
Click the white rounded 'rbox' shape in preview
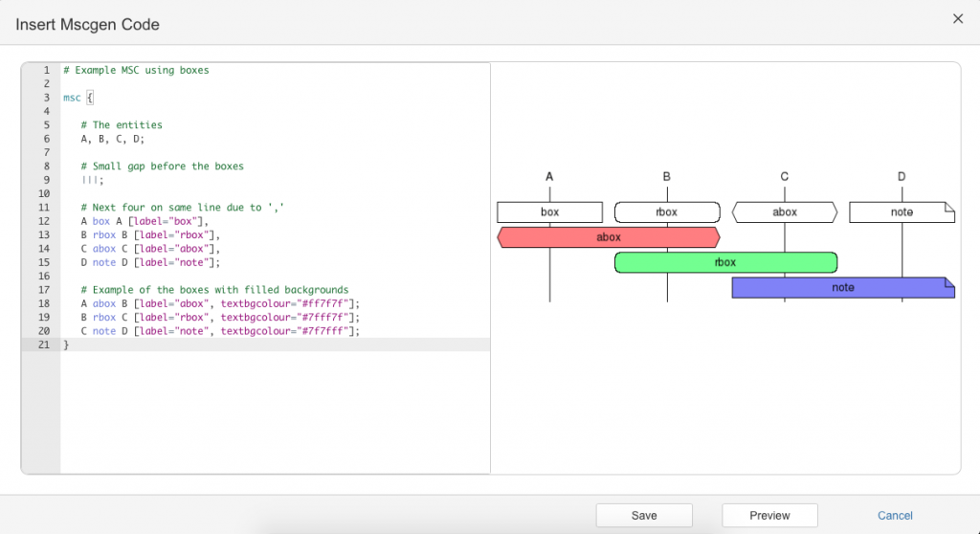tap(667, 212)
